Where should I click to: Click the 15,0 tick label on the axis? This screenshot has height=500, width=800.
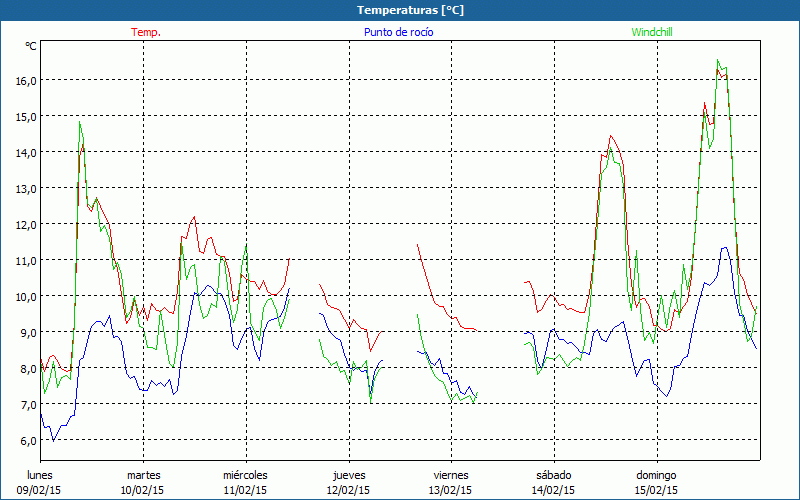click(24, 116)
